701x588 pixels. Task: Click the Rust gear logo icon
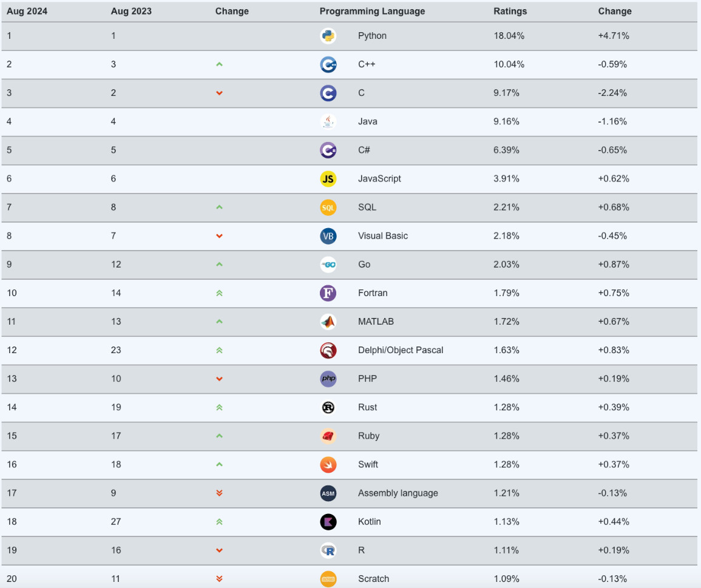click(x=328, y=407)
